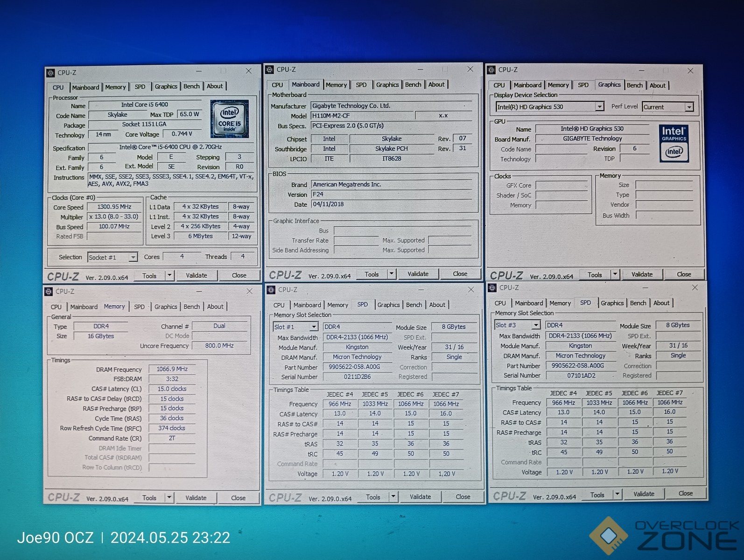Click the DRAM Frequency value '1066.9 MHz'

(x=172, y=369)
